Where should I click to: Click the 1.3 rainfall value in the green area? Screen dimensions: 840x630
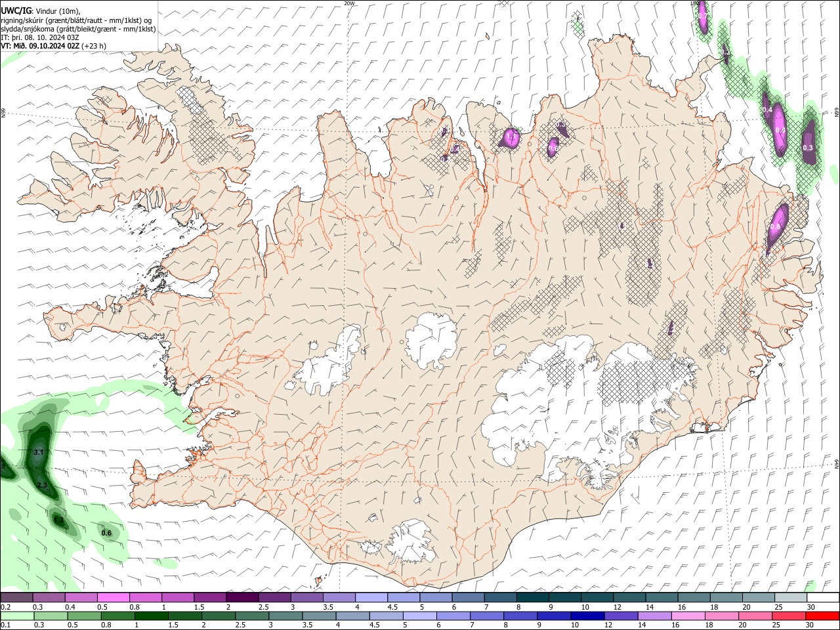coord(59,520)
